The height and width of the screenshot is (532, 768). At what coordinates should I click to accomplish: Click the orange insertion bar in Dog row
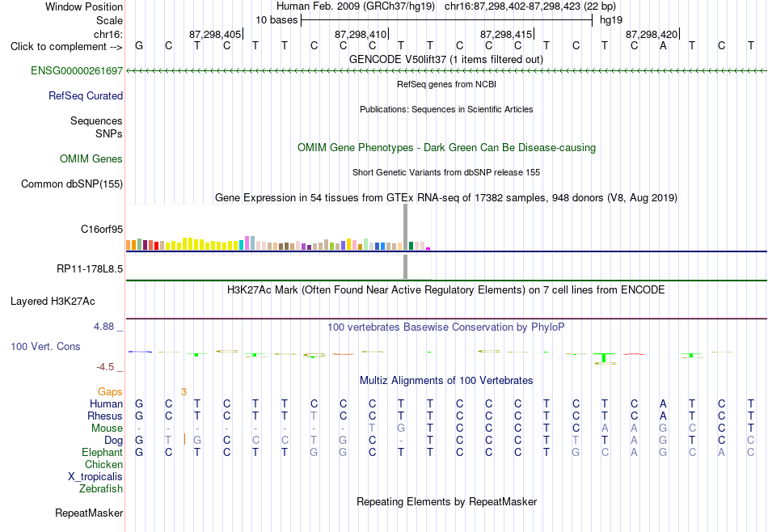coord(184,439)
